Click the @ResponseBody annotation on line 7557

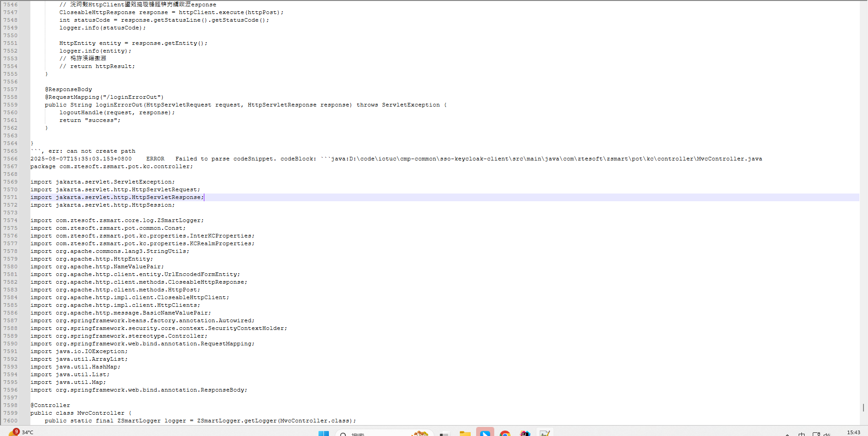[x=68, y=89]
